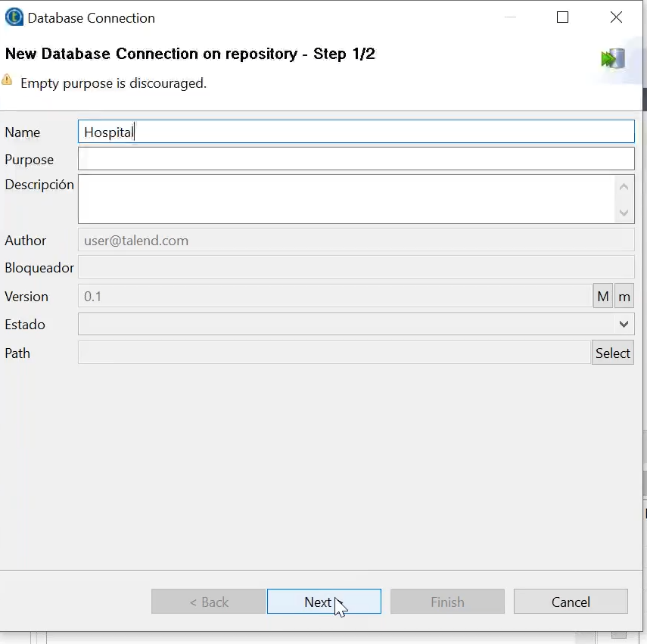This screenshot has height=644, width=647.
Task: Click the wizard title Step 1/2 heading
Action: [190, 54]
